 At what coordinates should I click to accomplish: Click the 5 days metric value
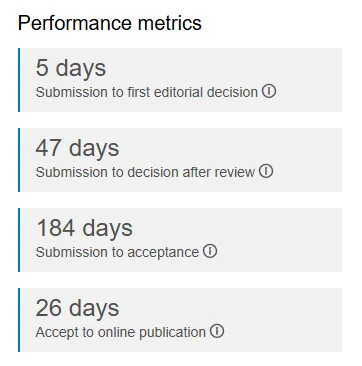click(x=71, y=68)
